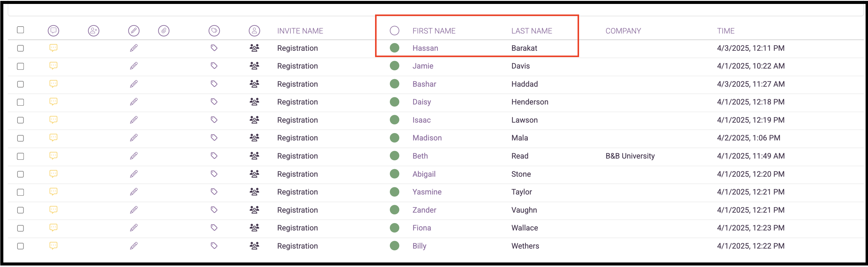This screenshot has width=868, height=267.
Task: Check the select-all checkbox in the header
Action: tap(21, 30)
